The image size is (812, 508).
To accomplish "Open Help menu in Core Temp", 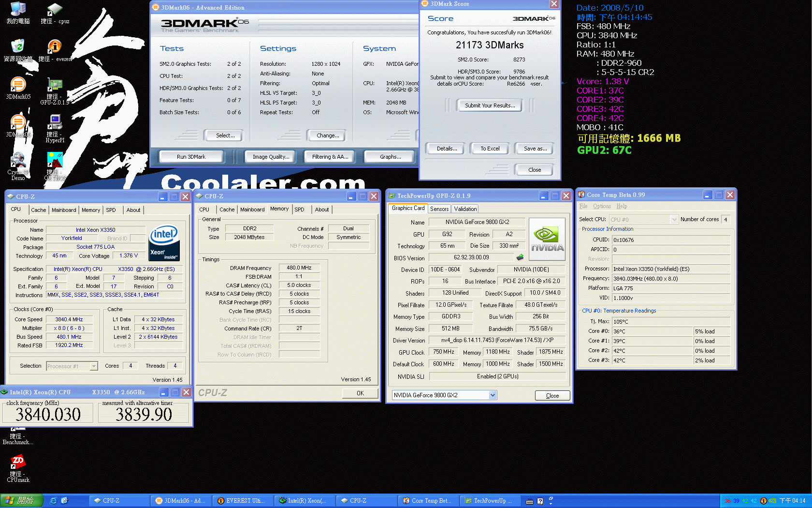I will click(622, 206).
